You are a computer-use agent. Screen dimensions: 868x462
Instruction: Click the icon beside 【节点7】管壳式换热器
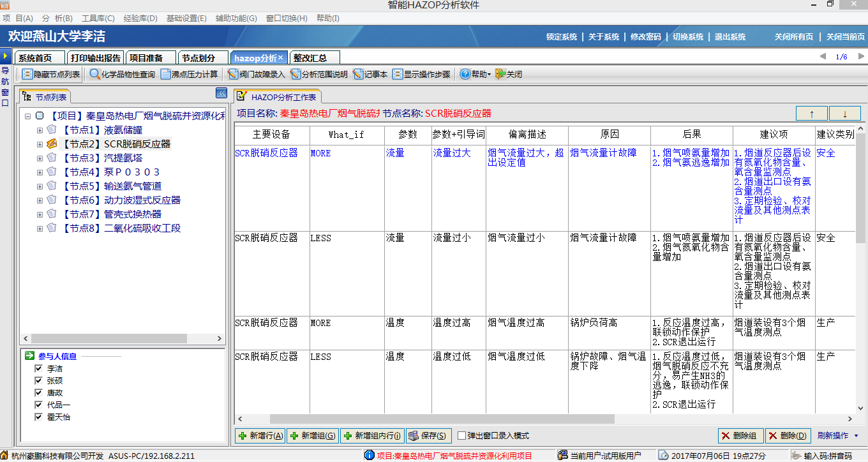(52, 214)
